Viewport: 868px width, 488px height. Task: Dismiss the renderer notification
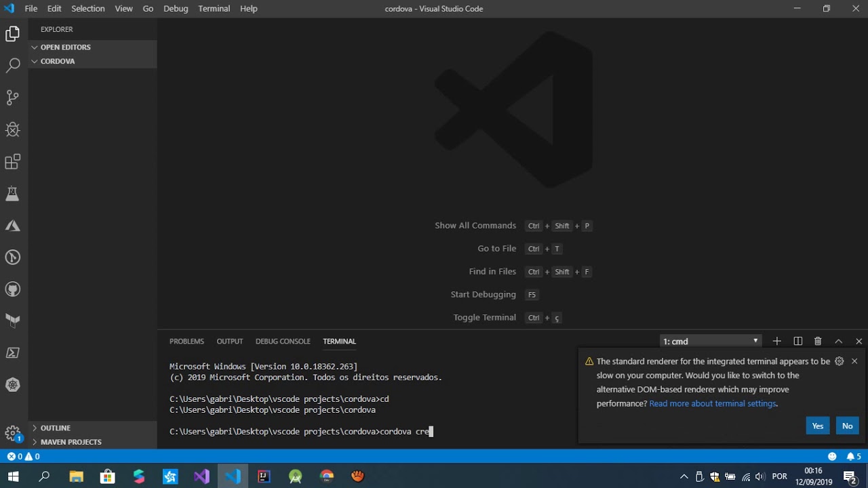854,361
